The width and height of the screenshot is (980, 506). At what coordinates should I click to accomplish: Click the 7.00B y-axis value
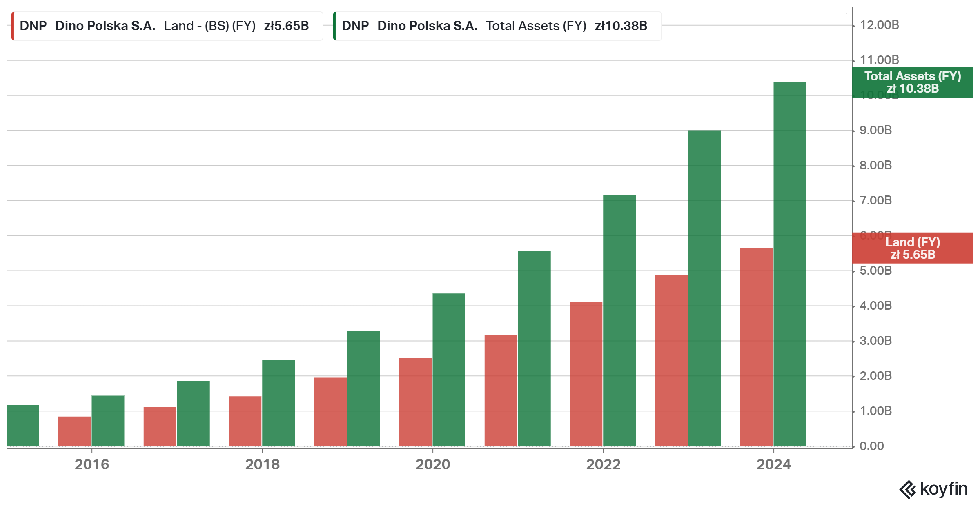pos(876,201)
